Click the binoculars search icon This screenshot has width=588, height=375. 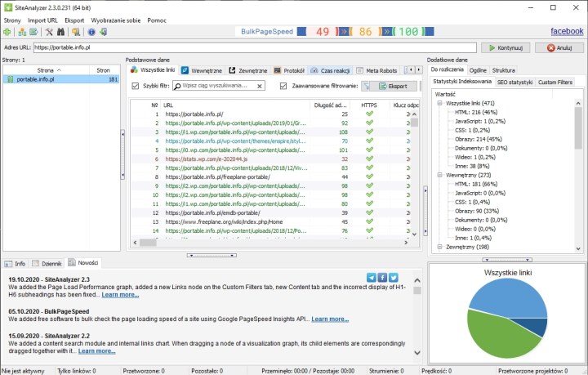tap(60, 32)
